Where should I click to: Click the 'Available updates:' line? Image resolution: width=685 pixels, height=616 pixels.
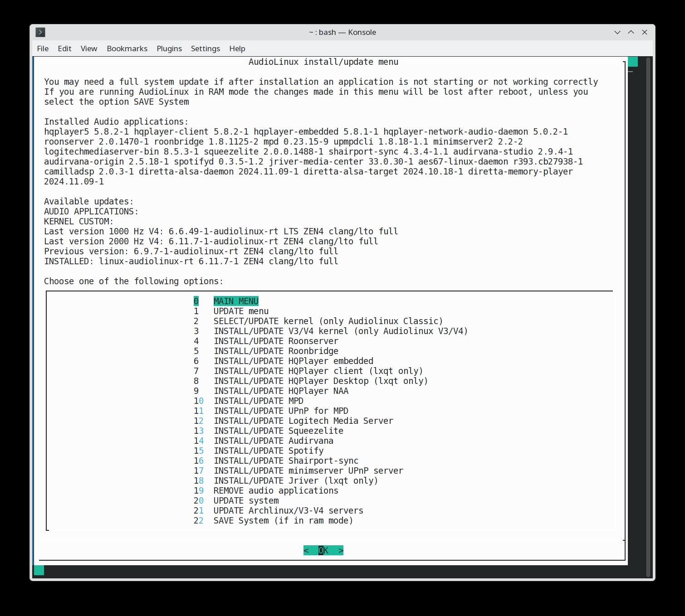[x=88, y=201]
